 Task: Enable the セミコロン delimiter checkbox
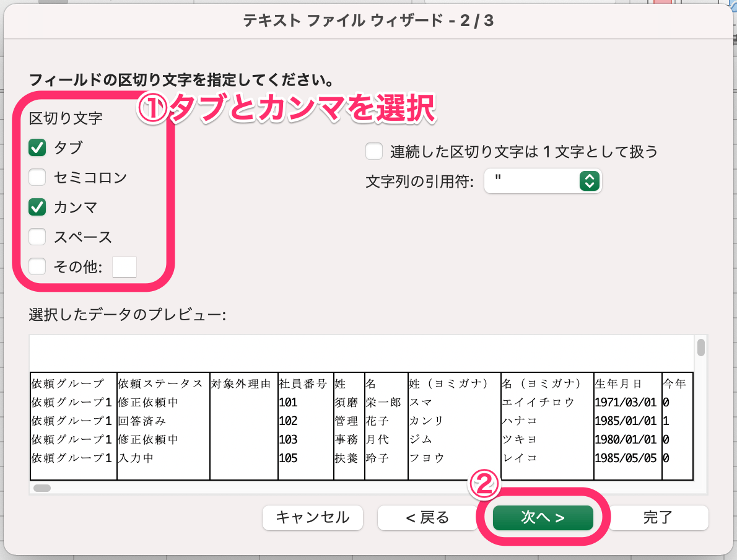pyautogui.click(x=37, y=177)
